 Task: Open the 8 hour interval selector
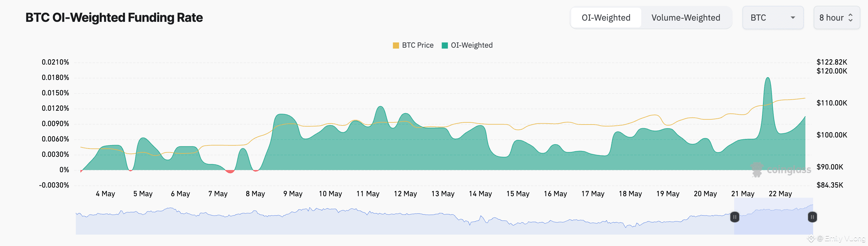pyautogui.click(x=831, y=18)
